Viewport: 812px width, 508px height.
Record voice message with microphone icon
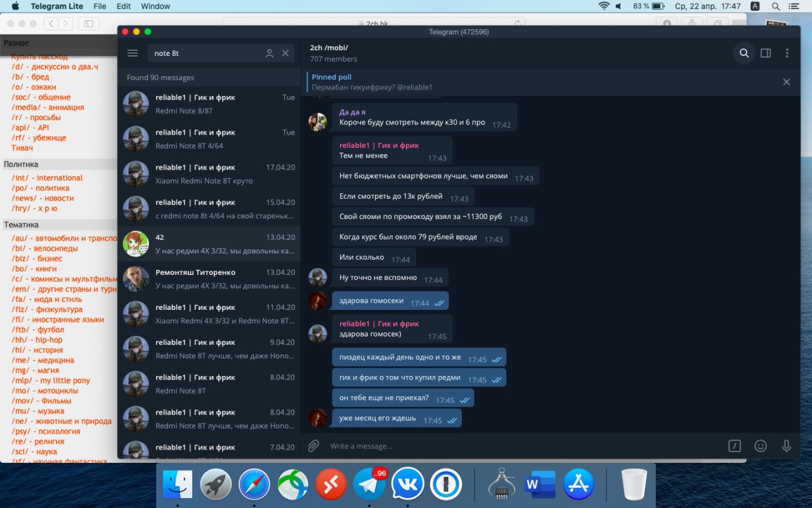click(787, 446)
